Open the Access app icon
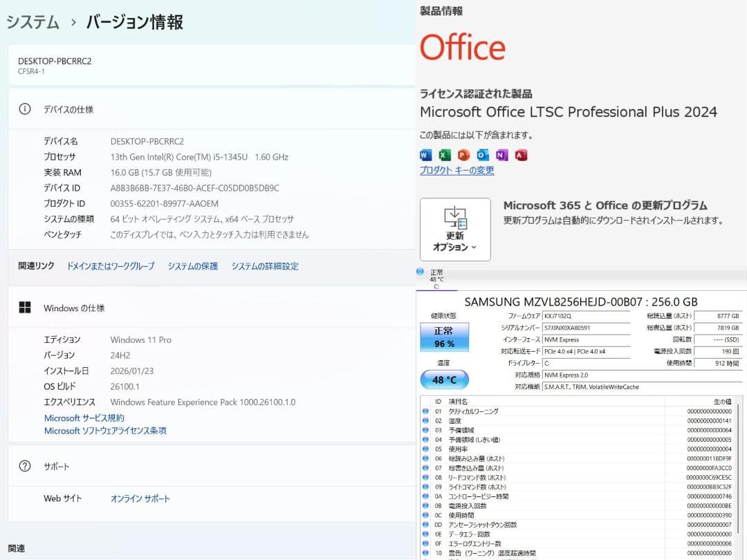This screenshot has height=560, width=747. (521, 155)
